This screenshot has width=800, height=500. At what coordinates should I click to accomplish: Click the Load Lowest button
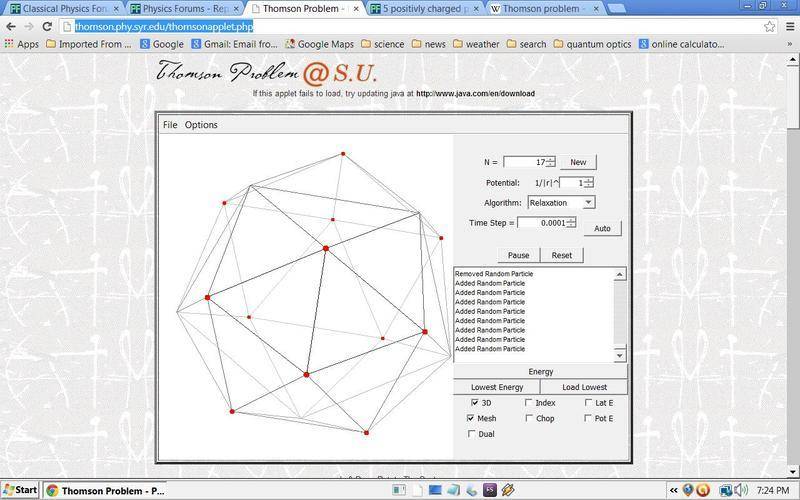coord(584,387)
